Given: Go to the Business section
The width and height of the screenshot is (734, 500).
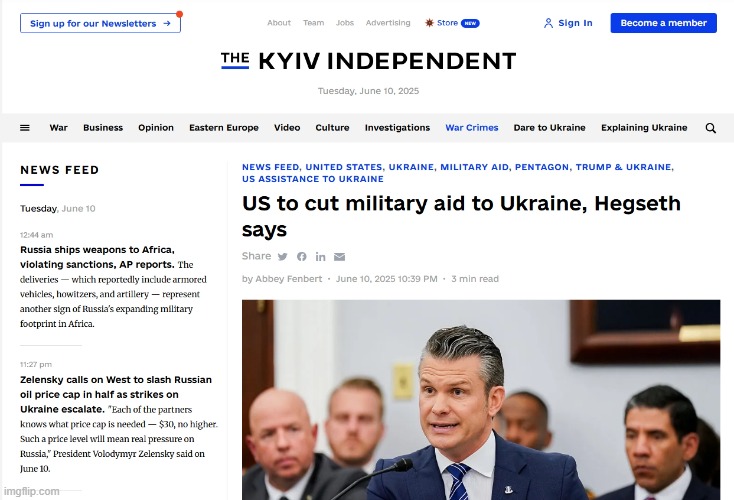Looking at the screenshot, I should (103, 127).
